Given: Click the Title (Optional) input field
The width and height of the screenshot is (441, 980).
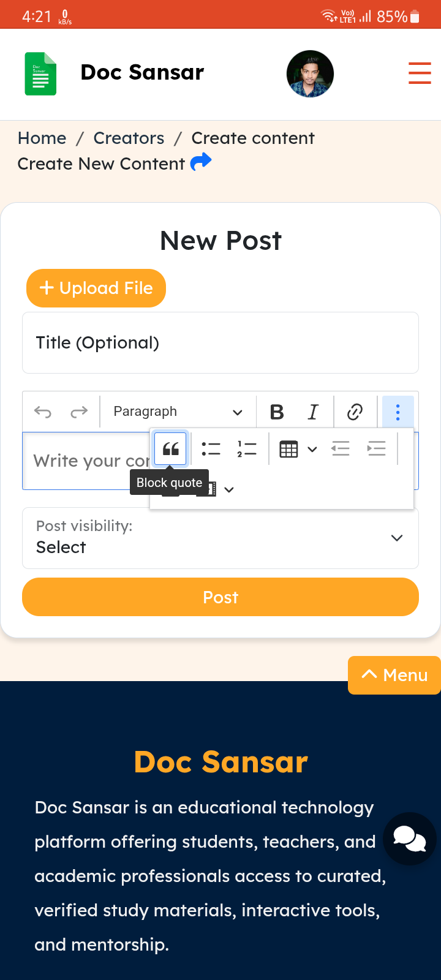Looking at the screenshot, I should [x=221, y=343].
